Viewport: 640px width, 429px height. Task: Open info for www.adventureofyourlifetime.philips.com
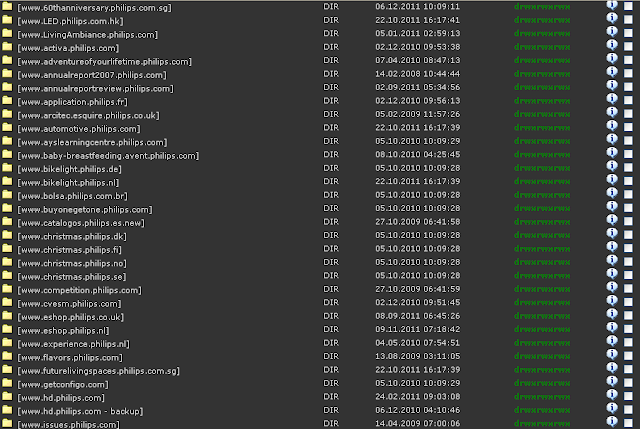point(611,58)
